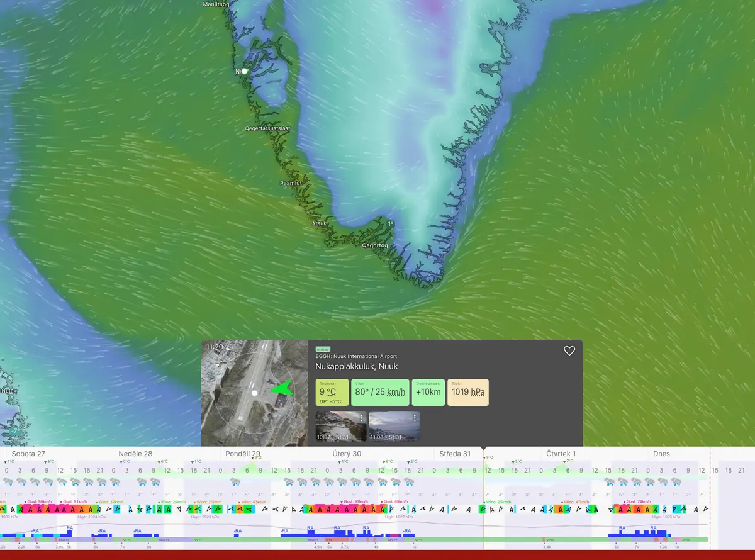Open options menu on 11:08 webcam thumbnail
Screen dimensions: 755x560
415,418
